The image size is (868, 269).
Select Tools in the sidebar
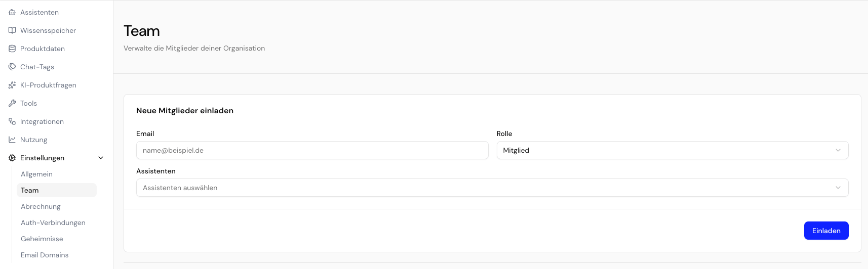[x=28, y=103]
